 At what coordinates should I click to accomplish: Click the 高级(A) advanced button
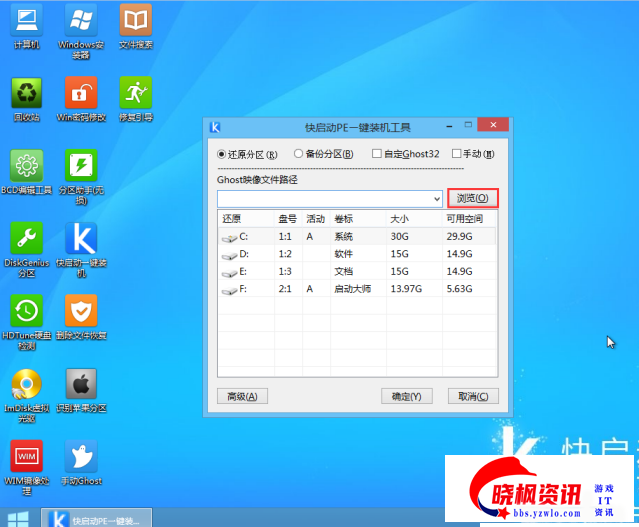242,396
